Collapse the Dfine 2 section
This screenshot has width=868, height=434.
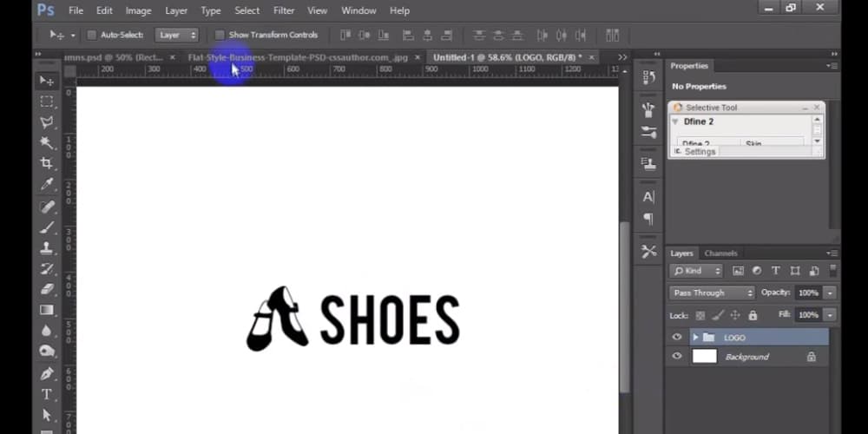coord(675,122)
